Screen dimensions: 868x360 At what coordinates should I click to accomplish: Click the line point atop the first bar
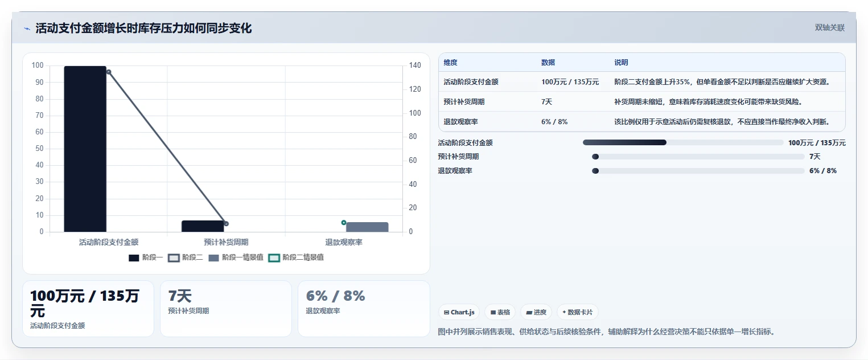109,72
